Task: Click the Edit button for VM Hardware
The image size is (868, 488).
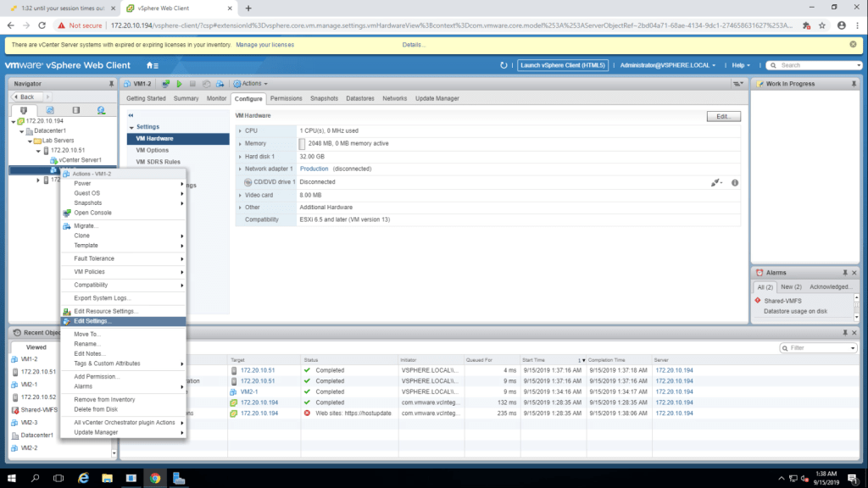Action: [x=723, y=116]
